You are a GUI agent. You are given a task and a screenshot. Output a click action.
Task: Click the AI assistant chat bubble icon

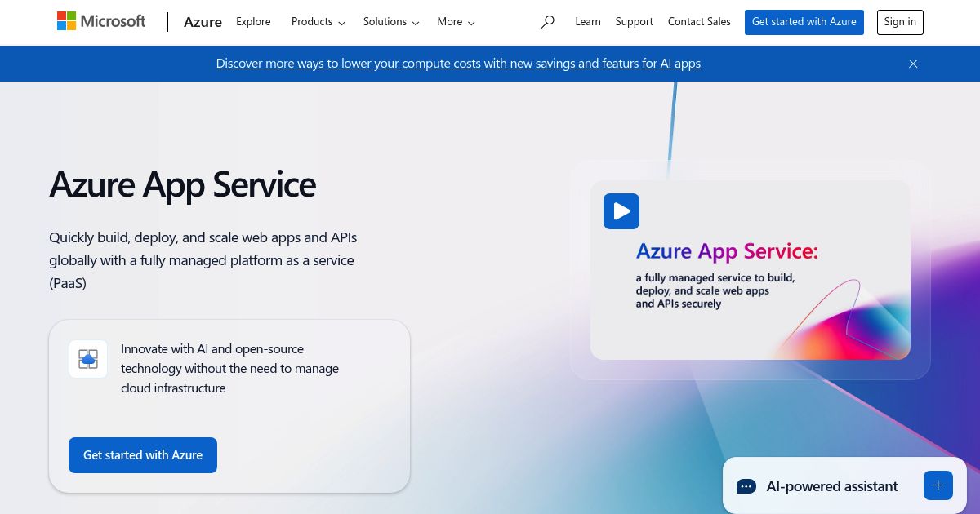click(x=746, y=486)
